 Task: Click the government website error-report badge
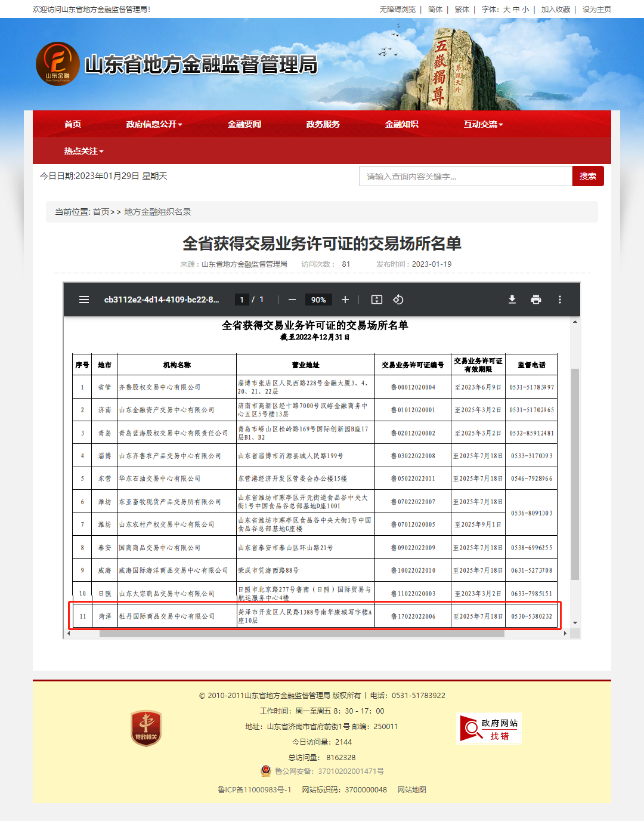tap(489, 728)
